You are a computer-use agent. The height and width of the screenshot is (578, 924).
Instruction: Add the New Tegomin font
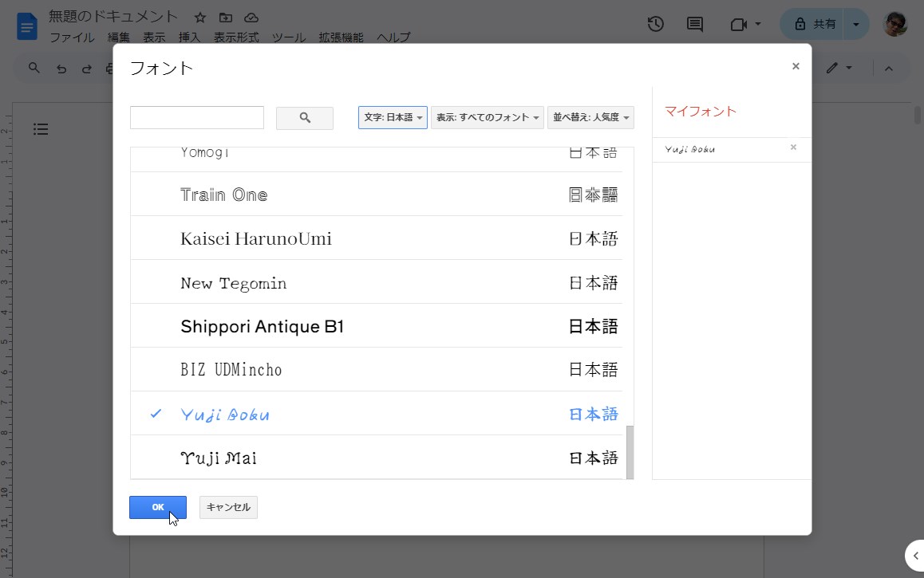(x=377, y=282)
